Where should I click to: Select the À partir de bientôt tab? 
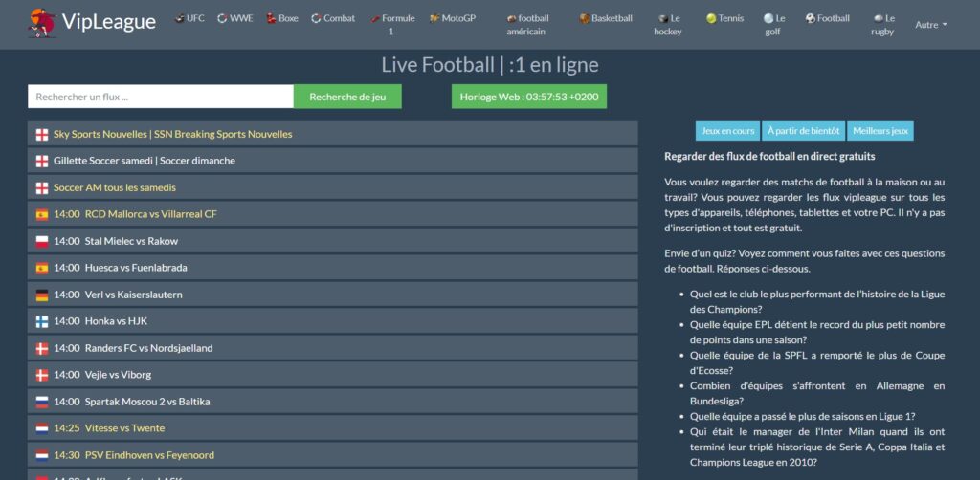click(x=803, y=131)
